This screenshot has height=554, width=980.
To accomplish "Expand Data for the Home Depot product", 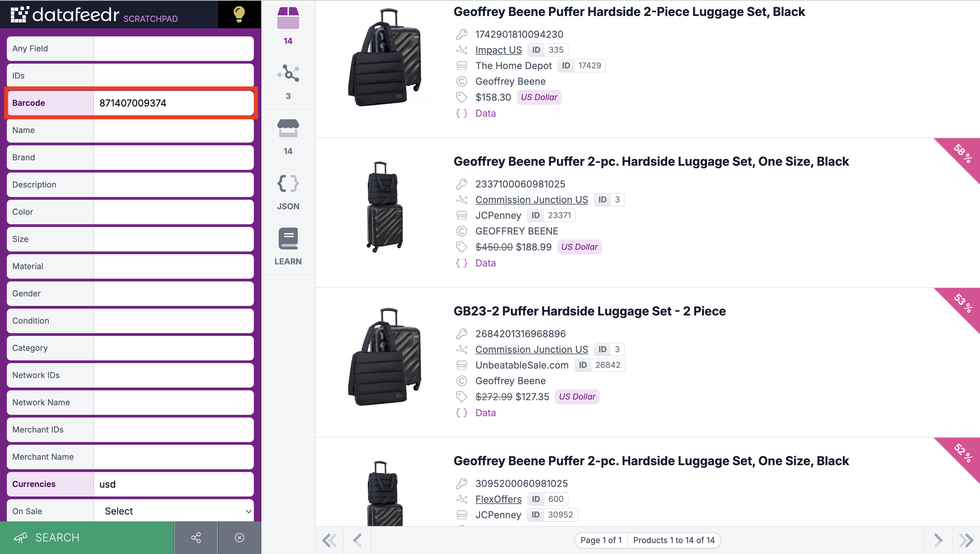I will tap(486, 113).
